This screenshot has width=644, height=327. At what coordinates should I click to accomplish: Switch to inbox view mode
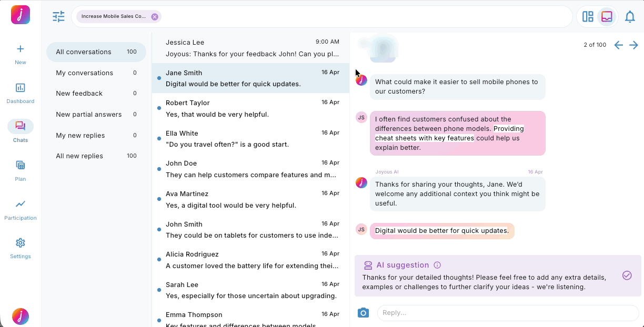click(606, 17)
